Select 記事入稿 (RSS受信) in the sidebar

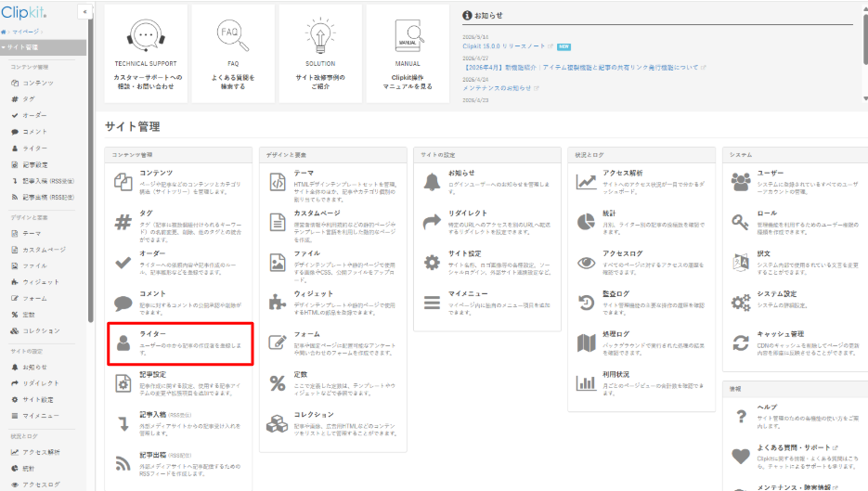47,181
